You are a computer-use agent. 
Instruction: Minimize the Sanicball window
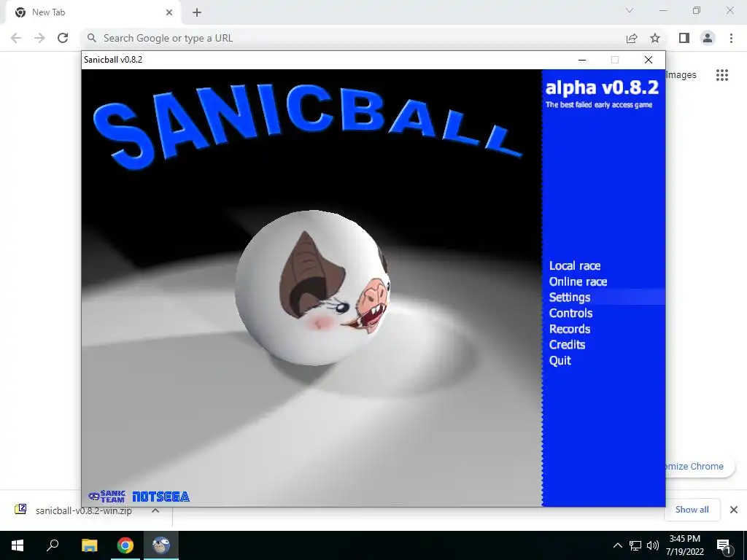click(x=581, y=60)
